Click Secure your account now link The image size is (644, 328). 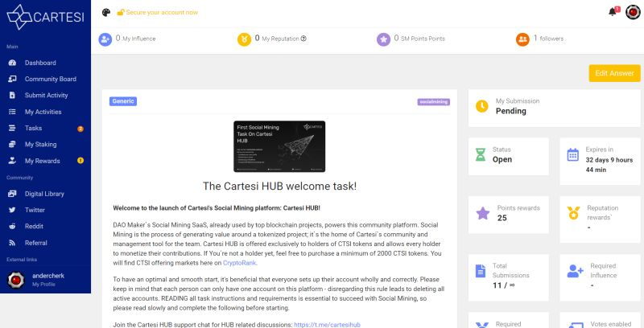click(162, 12)
